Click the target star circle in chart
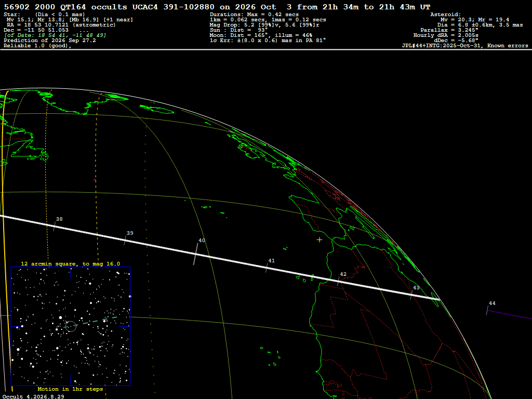 click(71, 326)
